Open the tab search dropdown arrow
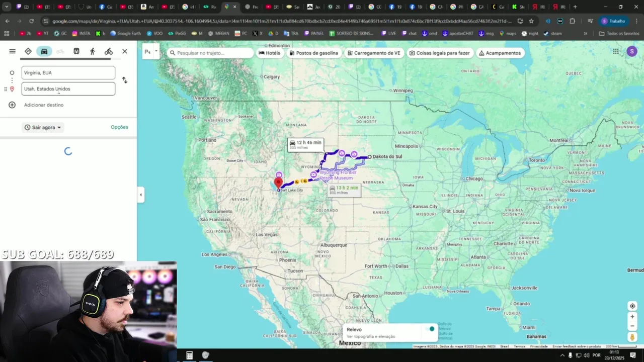Screen dimensions: 644x362 point(7,7)
